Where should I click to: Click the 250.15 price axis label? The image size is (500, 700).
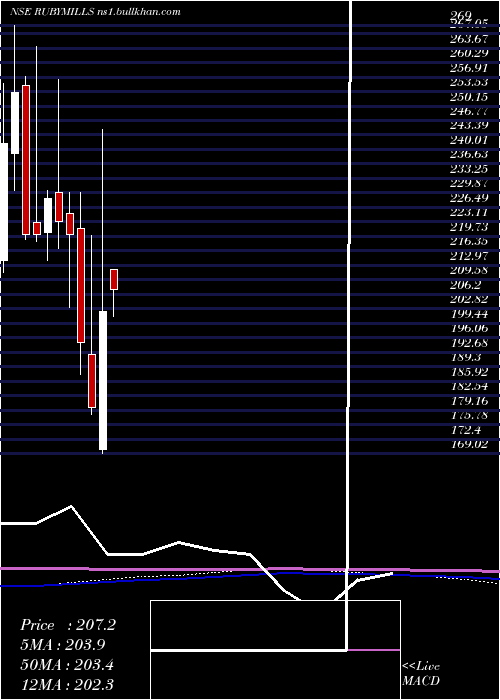[x=469, y=96]
